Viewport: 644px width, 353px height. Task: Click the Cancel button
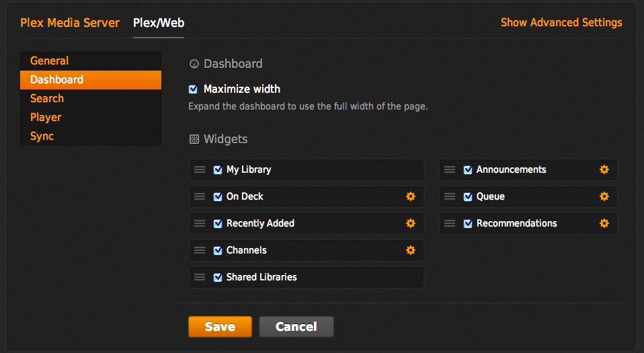click(296, 327)
